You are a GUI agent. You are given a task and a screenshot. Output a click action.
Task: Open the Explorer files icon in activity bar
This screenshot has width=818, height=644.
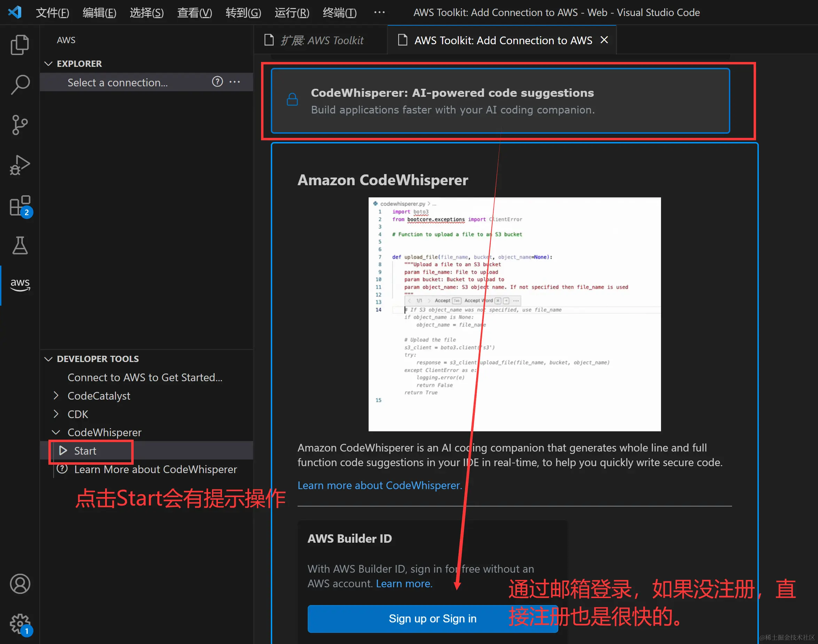(19, 45)
